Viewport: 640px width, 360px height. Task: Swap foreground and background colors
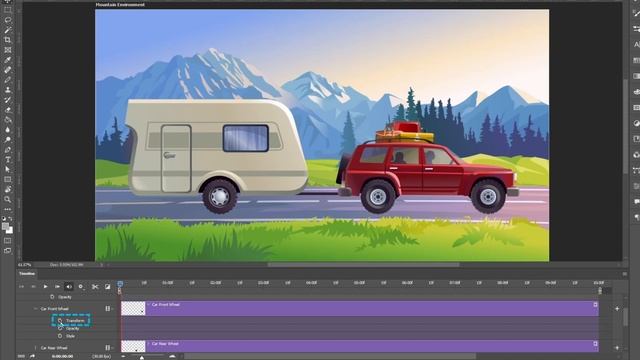[x=11, y=219]
